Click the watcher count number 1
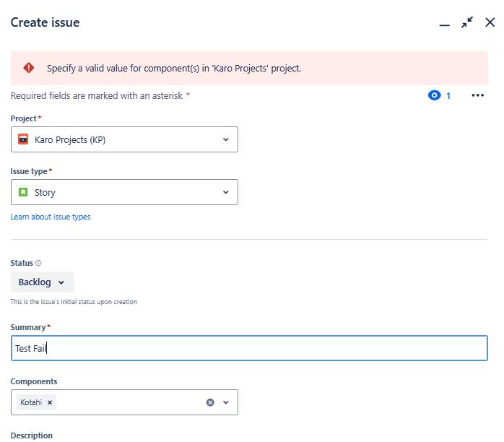This screenshot has width=504, height=442. 448,95
